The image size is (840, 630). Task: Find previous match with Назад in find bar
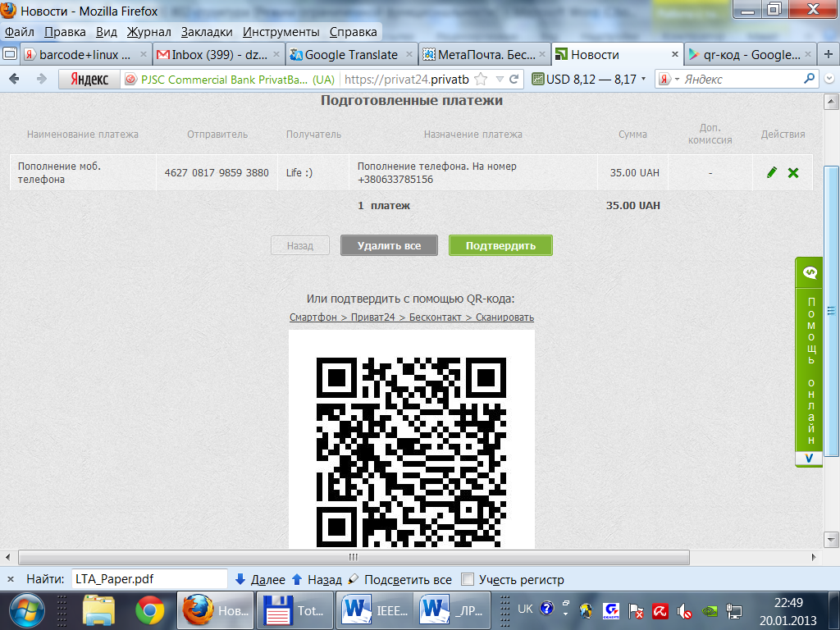pyautogui.click(x=317, y=580)
